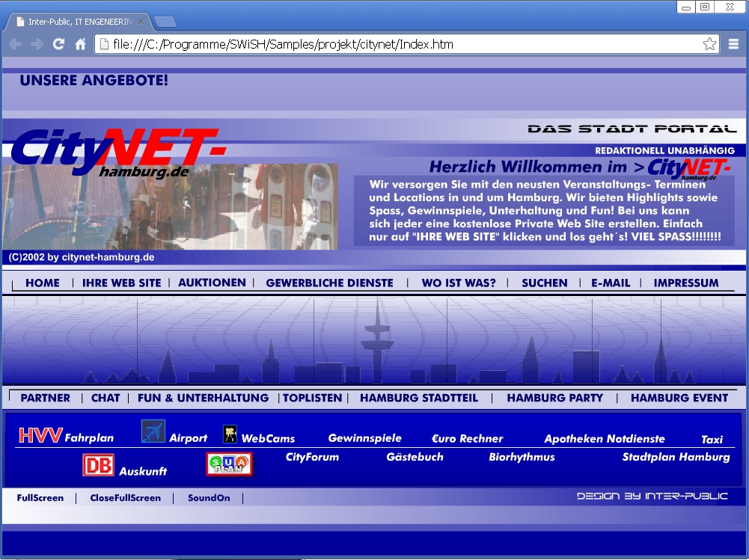Image resolution: width=749 pixels, height=560 pixels.
Task: Select AUKTIONEN in the navigation bar
Action: click(212, 283)
